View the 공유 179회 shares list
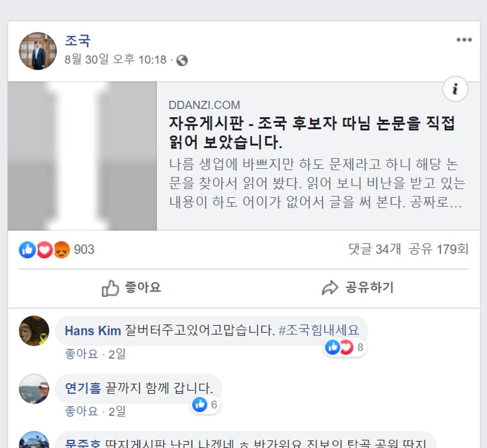487x448 pixels. click(438, 249)
